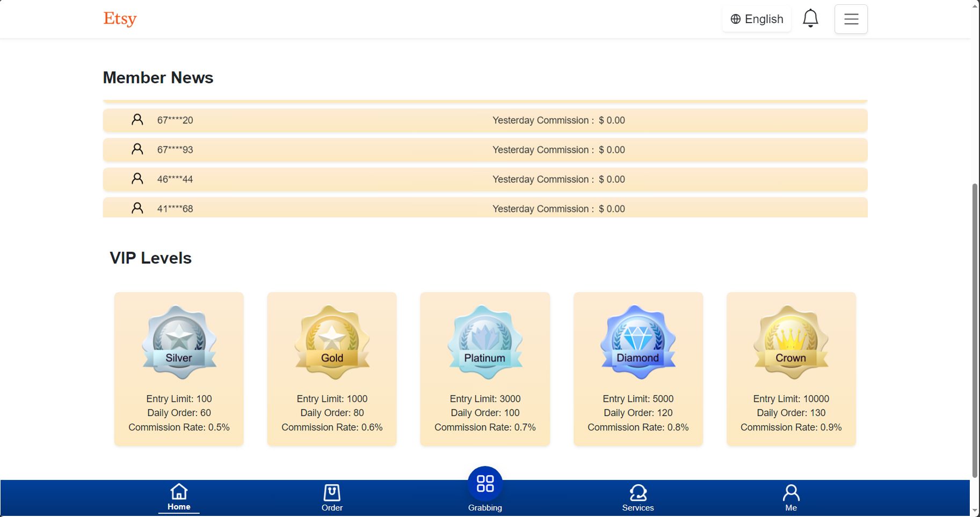Open the Order tab
Viewport: 980px width, 517px height.
pos(332,497)
